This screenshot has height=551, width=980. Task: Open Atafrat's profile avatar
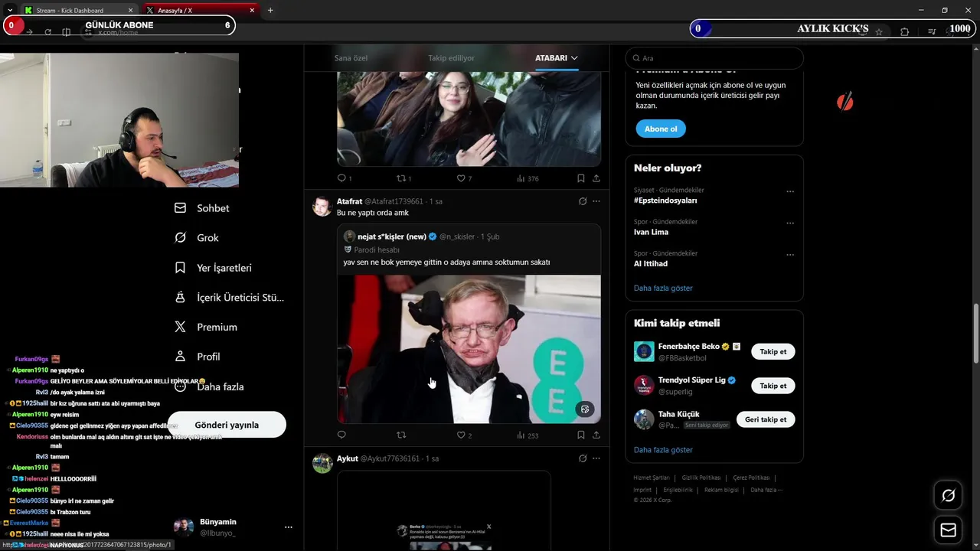pyautogui.click(x=322, y=207)
